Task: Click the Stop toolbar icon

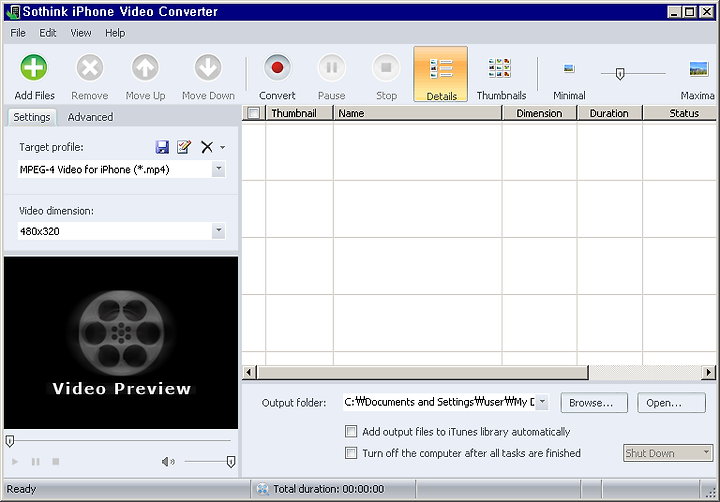Action: pyautogui.click(x=386, y=68)
